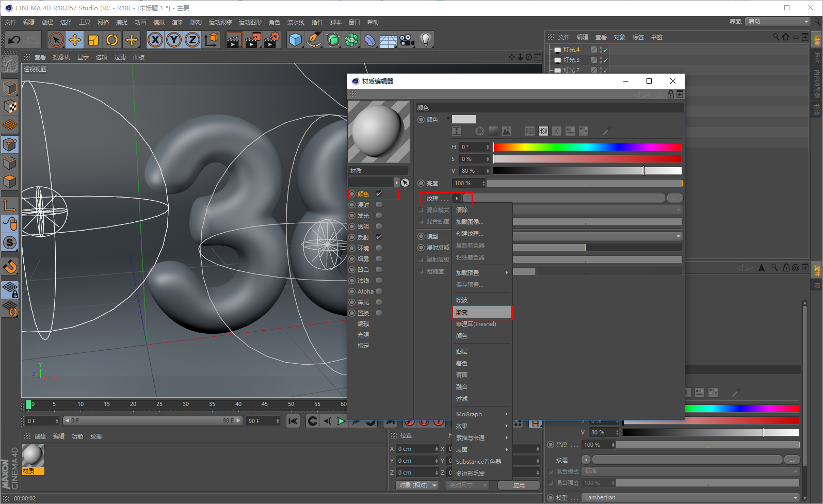Enable the Axis tool

[10, 205]
